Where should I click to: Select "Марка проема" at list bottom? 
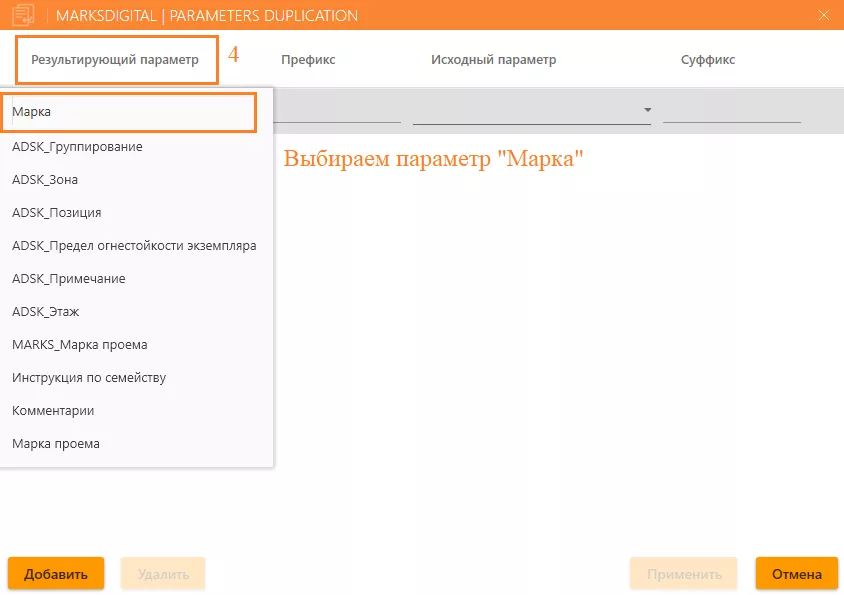click(56, 444)
